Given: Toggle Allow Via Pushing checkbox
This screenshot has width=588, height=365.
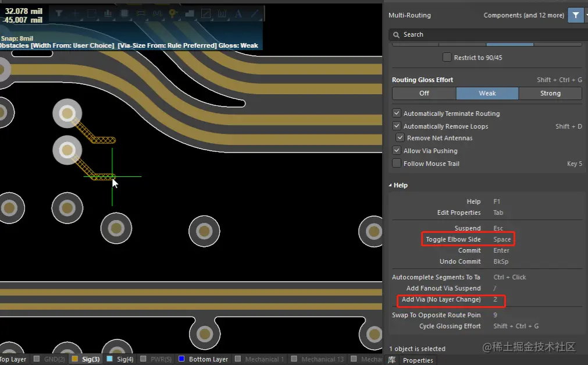Looking at the screenshot, I should 397,150.
